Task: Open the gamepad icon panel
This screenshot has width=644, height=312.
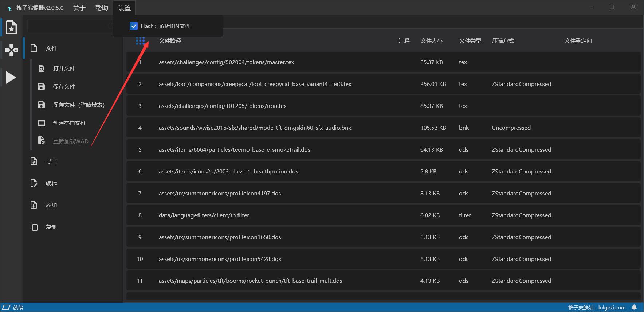Action: pos(11,50)
